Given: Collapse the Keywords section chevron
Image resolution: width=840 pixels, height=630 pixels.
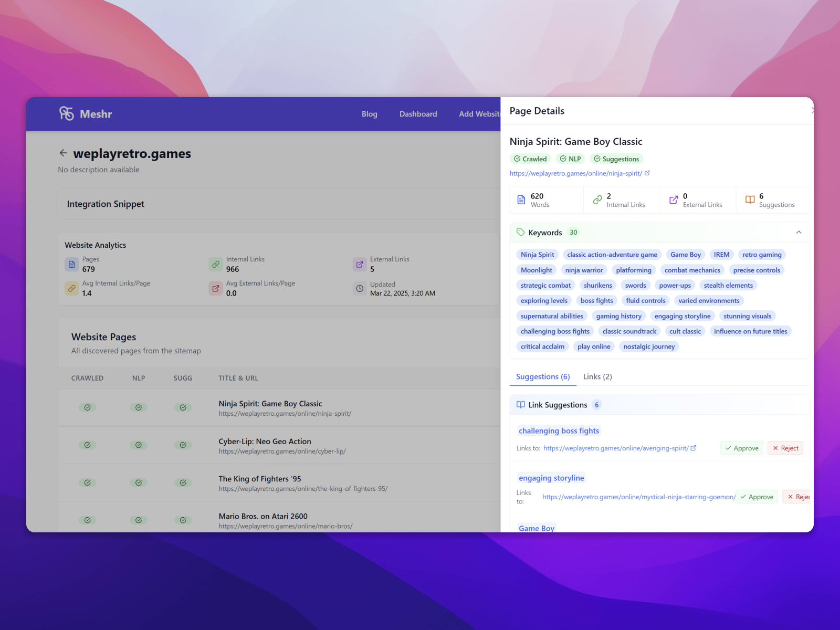Looking at the screenshot, I should coord(799,232).
